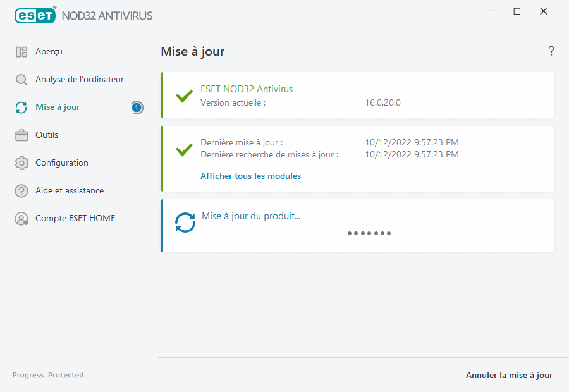Click the Configuration gear icon
Screen dimensions: 569x392
tap(21, 163)
